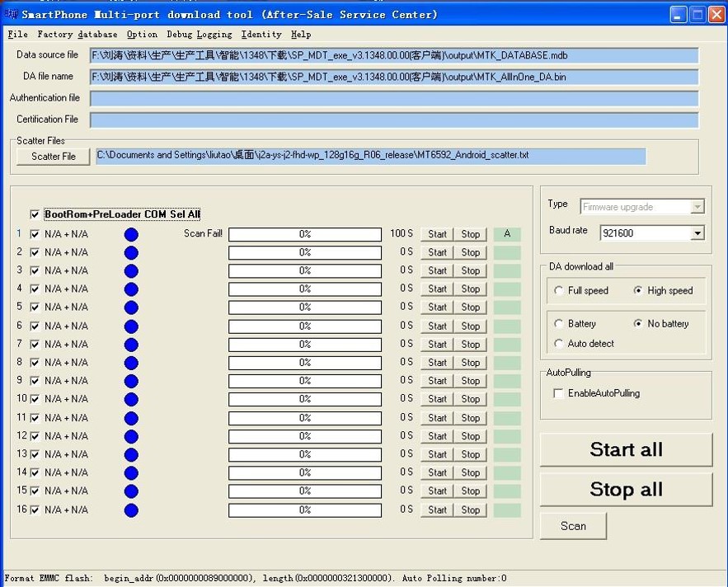Toggle BootRom+PreLoader COM Sel All checkbox
Viewport: 728px width, 587px height.
click(35, 214)
